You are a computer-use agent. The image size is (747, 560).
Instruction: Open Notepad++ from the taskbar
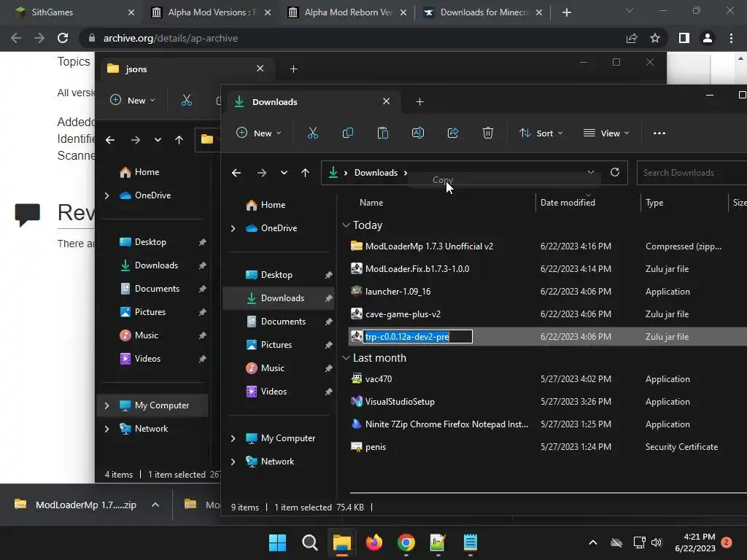click(x=438, y=542)
